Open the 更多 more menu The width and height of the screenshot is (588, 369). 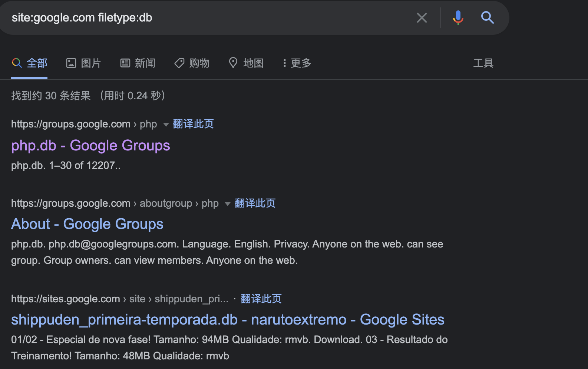tap(297, 63)
